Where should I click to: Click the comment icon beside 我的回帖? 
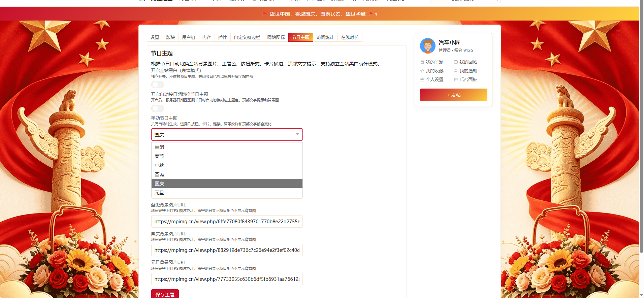pyautogui.click(x=456, y=62)
